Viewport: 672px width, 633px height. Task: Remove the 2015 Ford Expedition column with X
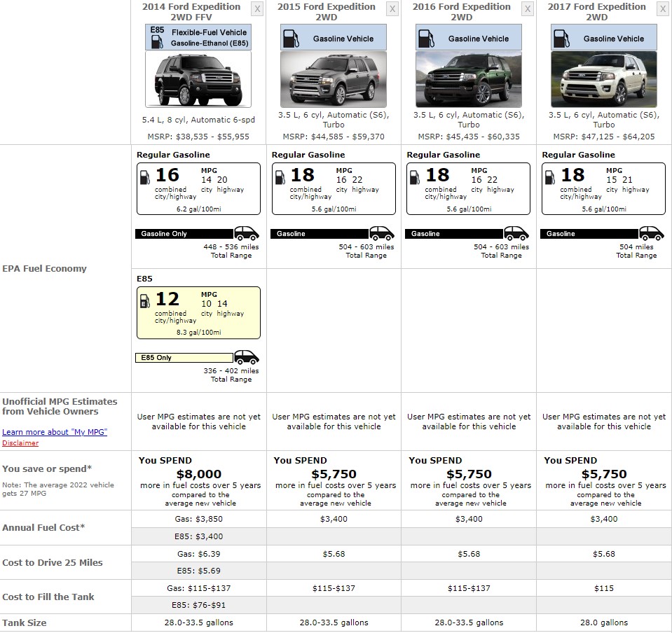click(x=392, y=9)
